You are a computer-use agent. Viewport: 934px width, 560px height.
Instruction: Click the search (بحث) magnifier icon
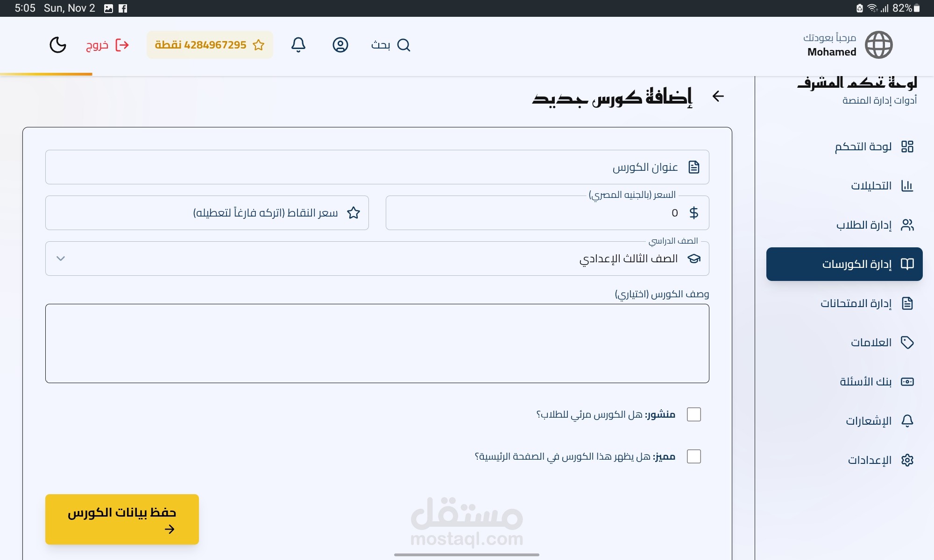tap(403, 45)
